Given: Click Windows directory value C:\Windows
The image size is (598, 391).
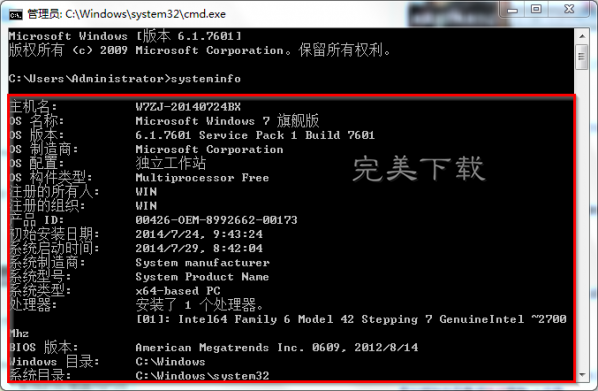Looking at the screenshot, I should pyautogui.click(x=170, y=361).
